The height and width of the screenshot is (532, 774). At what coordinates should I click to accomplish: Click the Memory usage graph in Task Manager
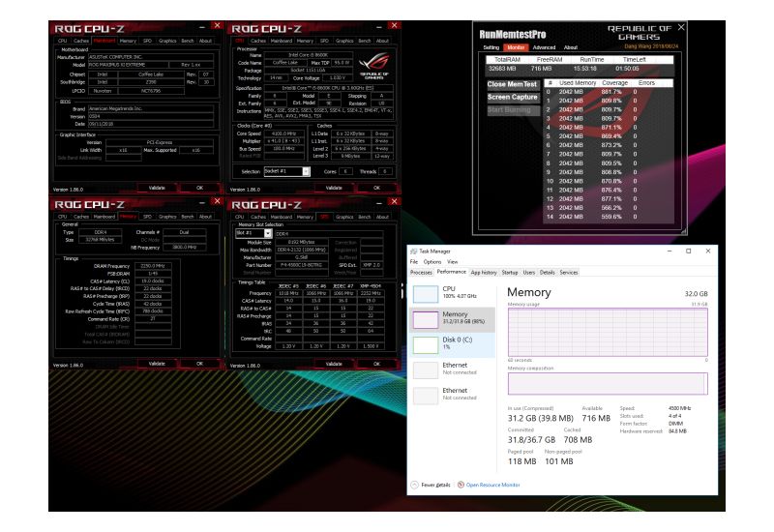pyautogui.click(x=608, y=332)
